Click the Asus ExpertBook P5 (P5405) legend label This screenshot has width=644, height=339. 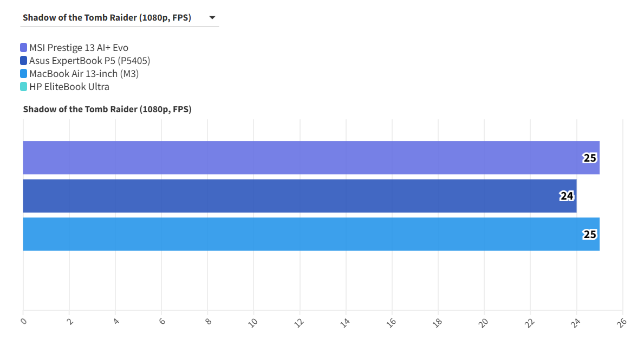[x=89, y=61]
